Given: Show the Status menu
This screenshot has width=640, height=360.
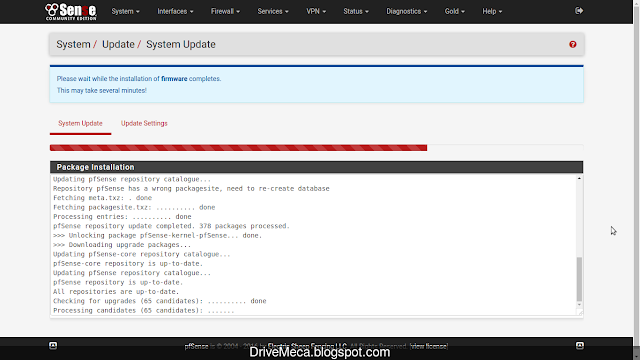Looking at the screenshot, I should coord(356,11).
